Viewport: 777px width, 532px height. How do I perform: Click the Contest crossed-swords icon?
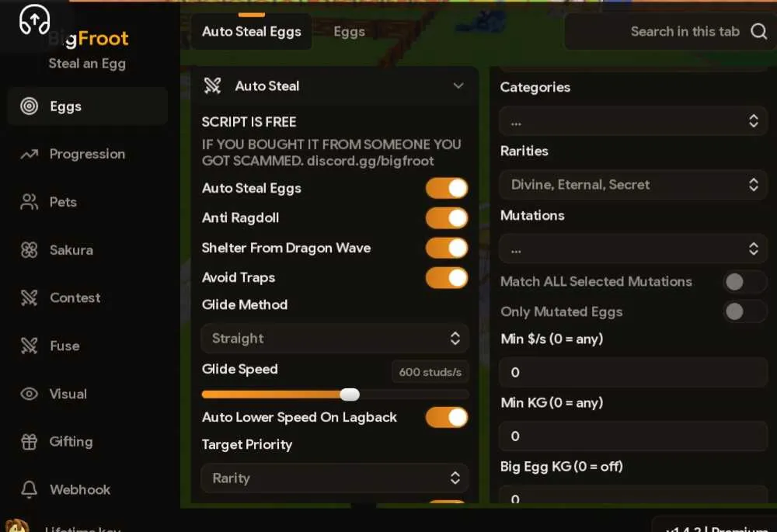click(30, 297)
